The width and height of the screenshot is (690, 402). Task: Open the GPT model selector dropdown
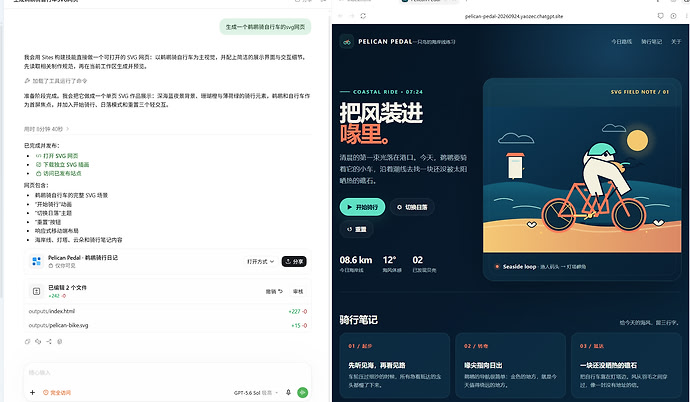[x=256, y=393]
